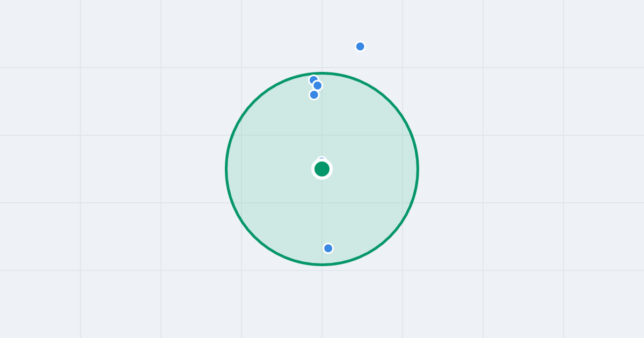This screenshot has height=338, width=644.
Task: Click the grid intersection in the circle's lower-right quadrant
Action: point(402,203)
